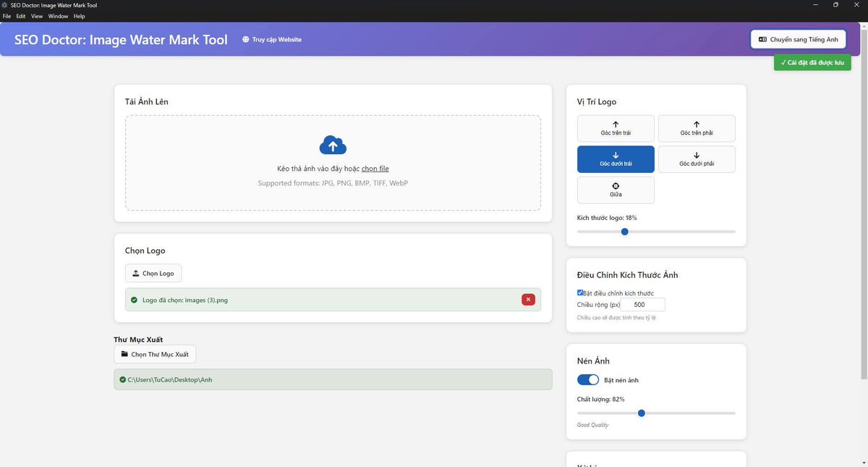
Task: Open the Help menu
Action: pyautogui.click(x=80, y=16)
